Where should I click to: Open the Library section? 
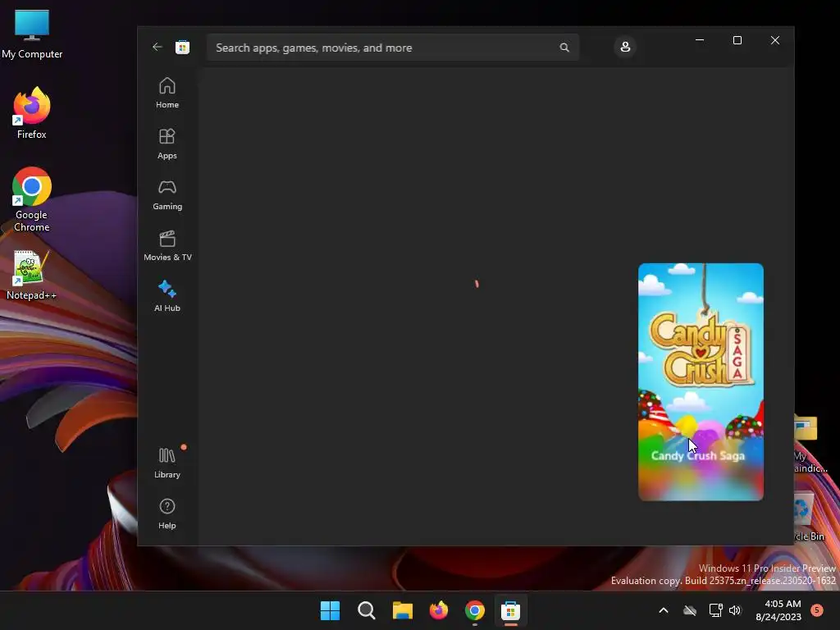coord(167,463)
